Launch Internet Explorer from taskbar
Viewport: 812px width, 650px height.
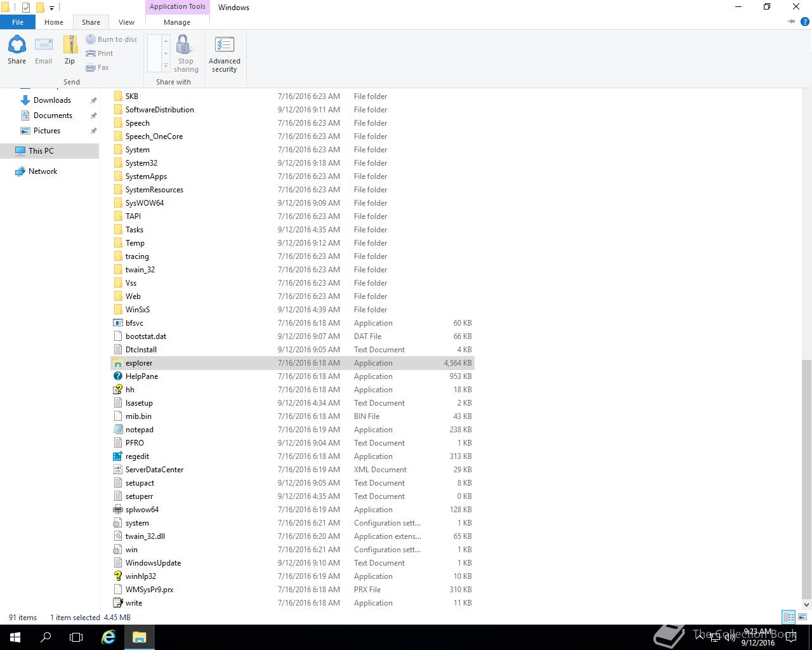(x=108, y=637)
